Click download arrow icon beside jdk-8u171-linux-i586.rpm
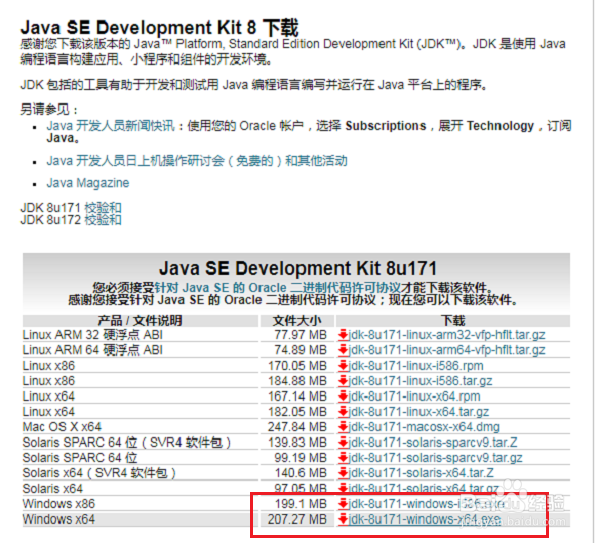 pos(343,366)
